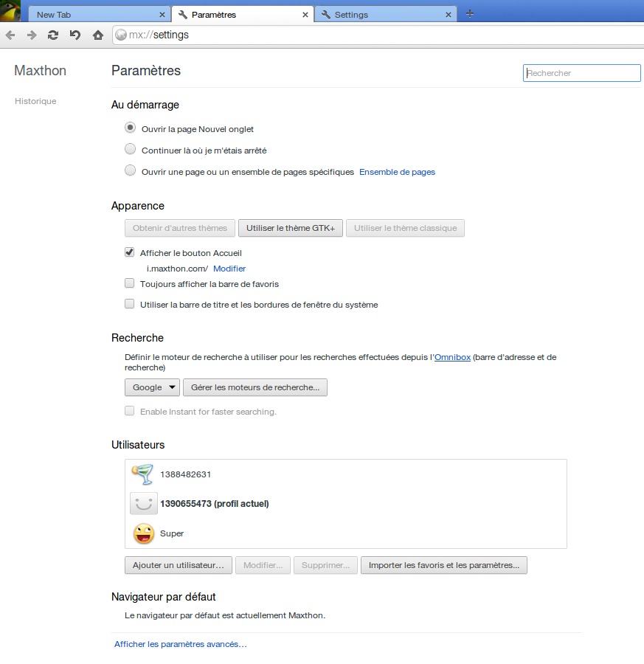Click the Utilisateurs section heading

point(138,445)
